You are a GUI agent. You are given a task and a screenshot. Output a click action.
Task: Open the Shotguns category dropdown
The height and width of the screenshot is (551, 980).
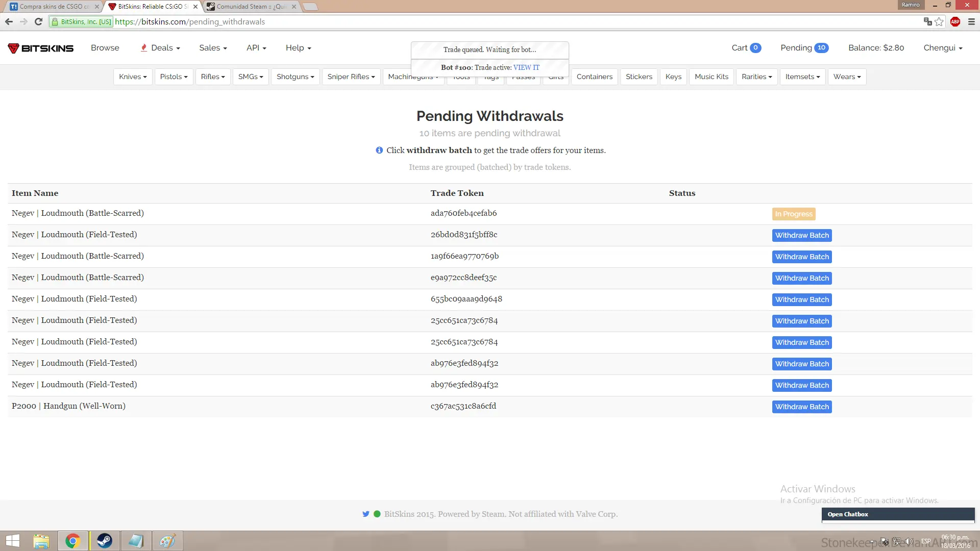point(295,77)
